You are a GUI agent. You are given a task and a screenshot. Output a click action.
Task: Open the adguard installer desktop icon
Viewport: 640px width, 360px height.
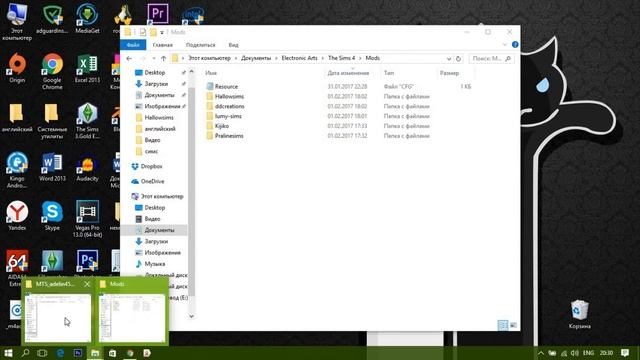[x=52, y=18]
